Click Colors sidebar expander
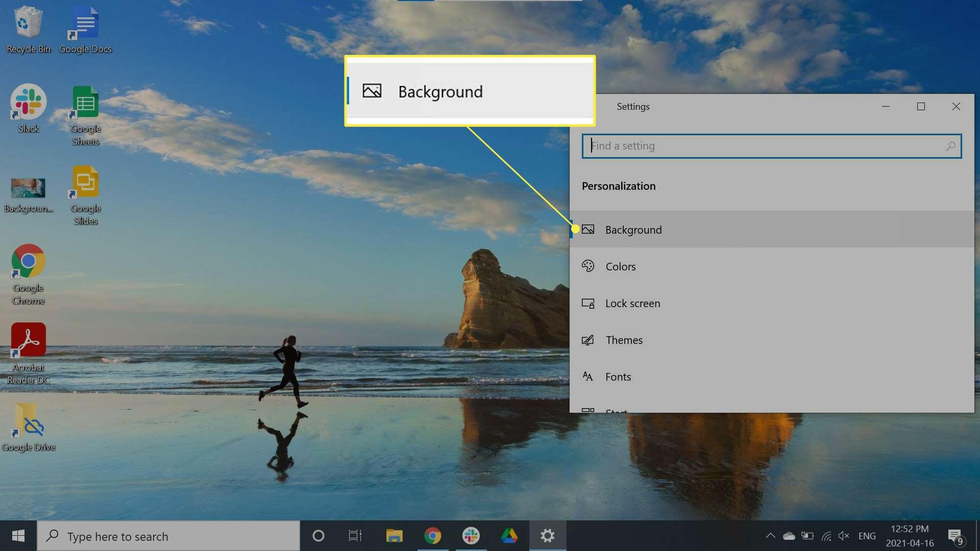Screen dimensions: 980x551 tap(620, 266)
